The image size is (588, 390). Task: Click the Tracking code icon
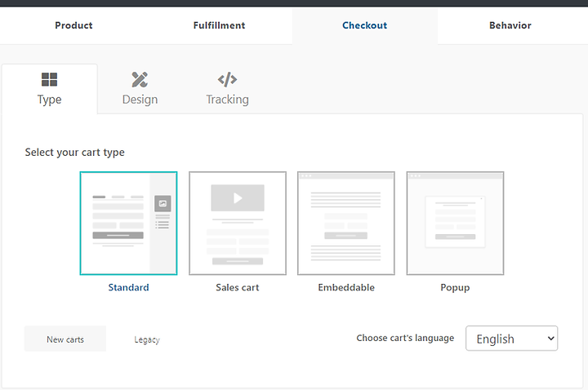tap(227, 79)
